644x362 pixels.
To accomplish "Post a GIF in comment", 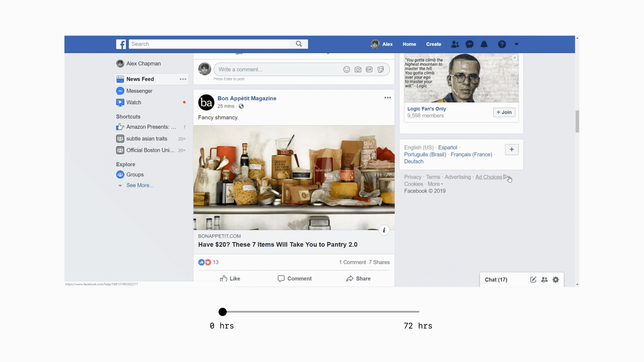I will [x=369, y=69].
